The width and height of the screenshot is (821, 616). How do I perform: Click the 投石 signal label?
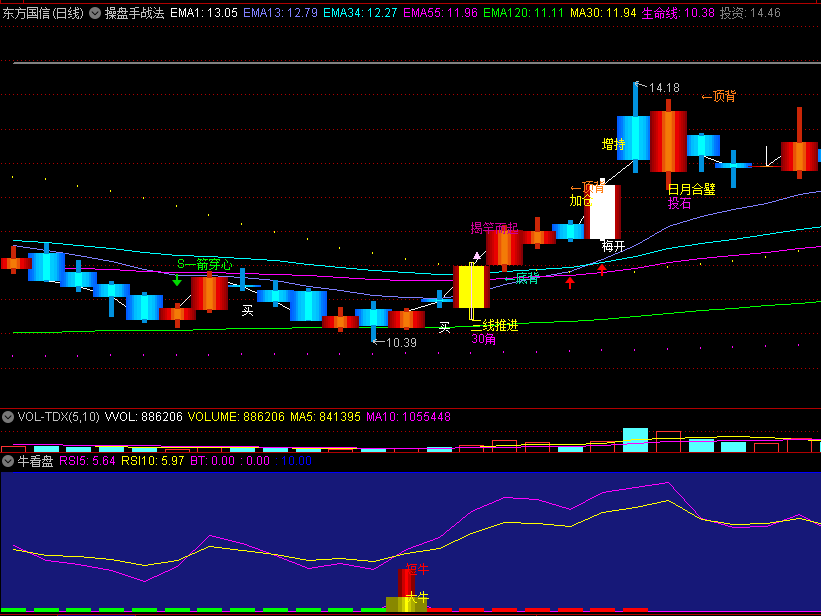680,203
